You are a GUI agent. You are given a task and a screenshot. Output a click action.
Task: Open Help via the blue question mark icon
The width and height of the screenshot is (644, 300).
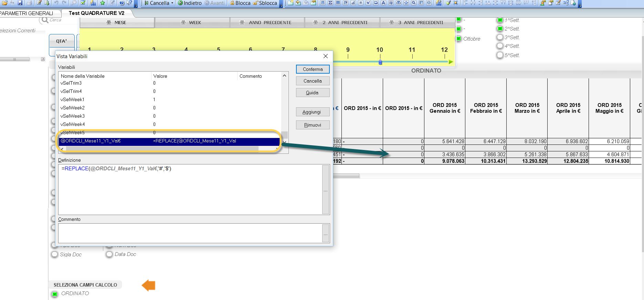point(122,3)
